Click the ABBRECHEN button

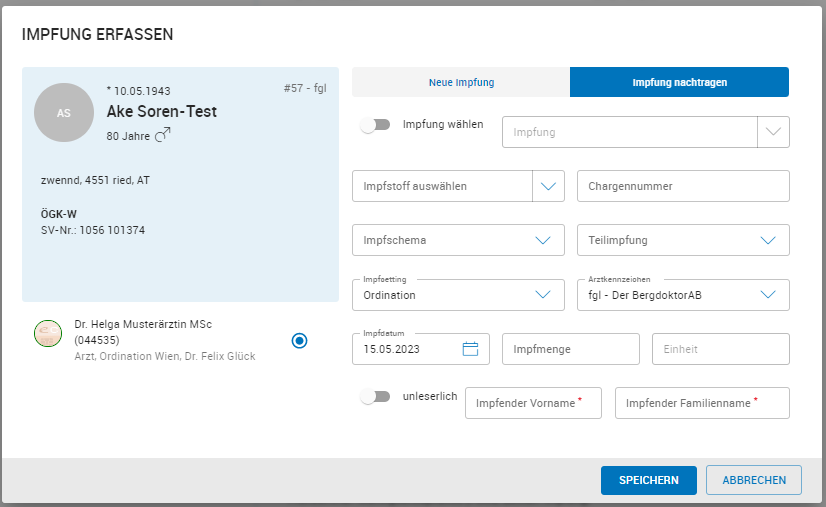click(753, 480)
